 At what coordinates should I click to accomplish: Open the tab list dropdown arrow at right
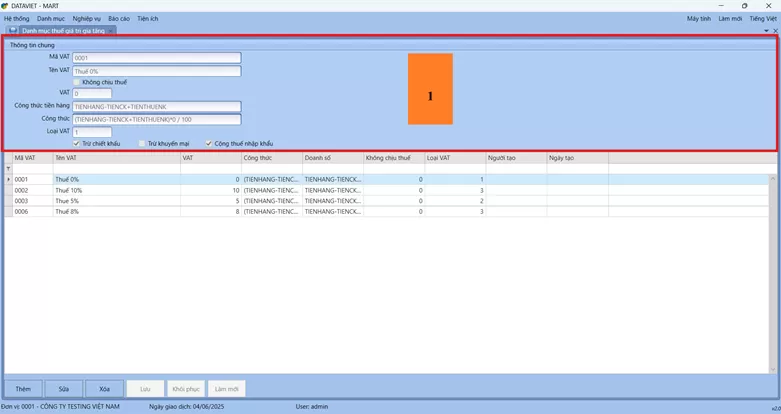pos(767,31)
